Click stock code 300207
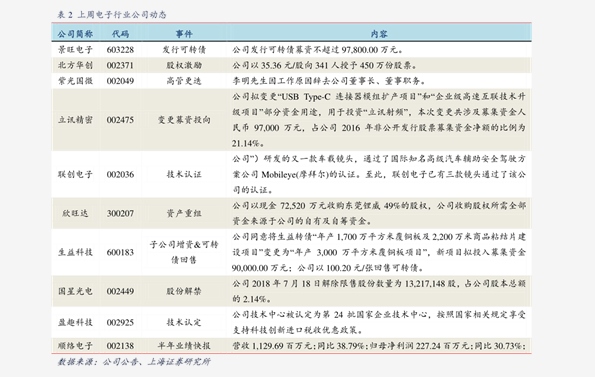This screenshot has width=595, height=377. pyautogui.click(x=120, y=213)
